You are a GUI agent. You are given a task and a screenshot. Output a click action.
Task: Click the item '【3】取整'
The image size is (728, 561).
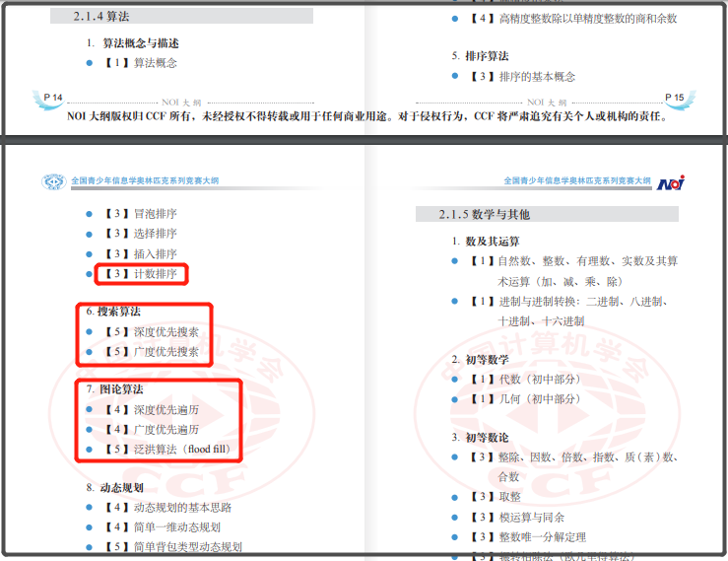[x=495, y=497]
